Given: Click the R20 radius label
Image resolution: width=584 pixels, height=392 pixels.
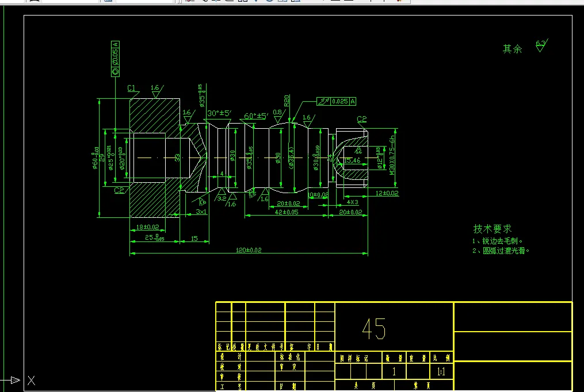Looking at the screenshot, I should (287, 101).
